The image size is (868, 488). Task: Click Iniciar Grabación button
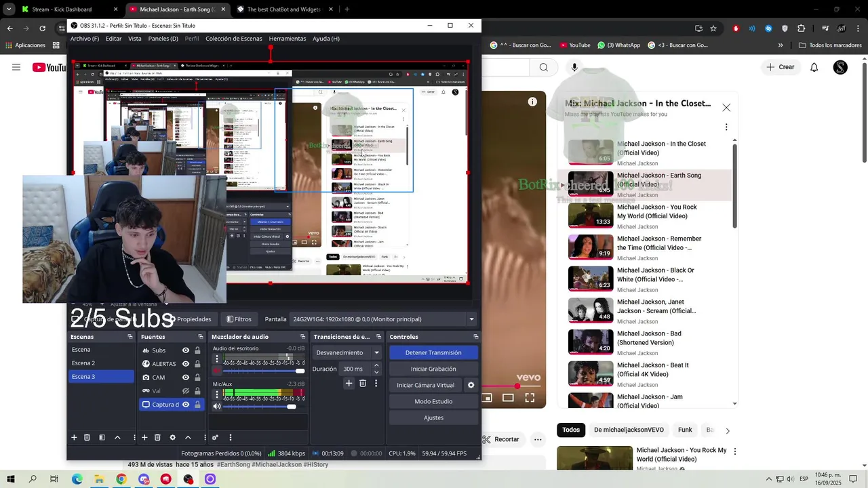pyautogui.click(x=433, y=369)
